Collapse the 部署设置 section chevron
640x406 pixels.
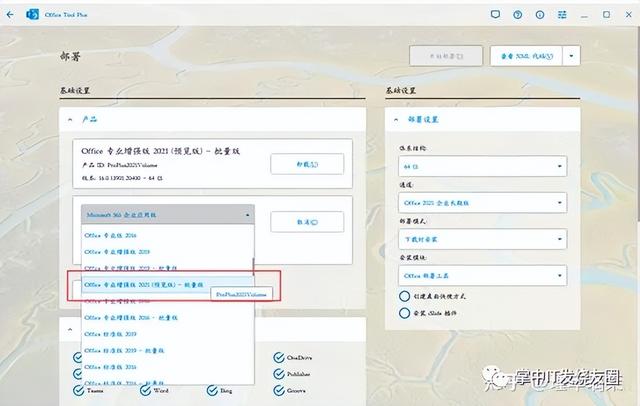click(x=396, y=120)
